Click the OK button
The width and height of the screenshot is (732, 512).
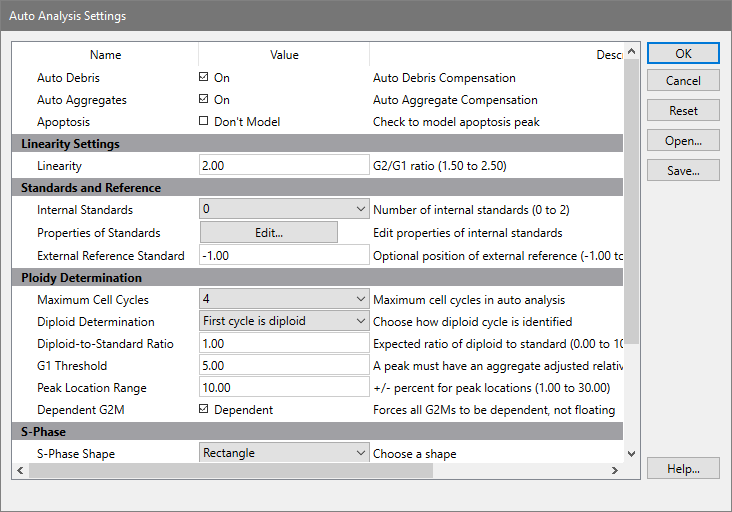[x=683, y=54]
